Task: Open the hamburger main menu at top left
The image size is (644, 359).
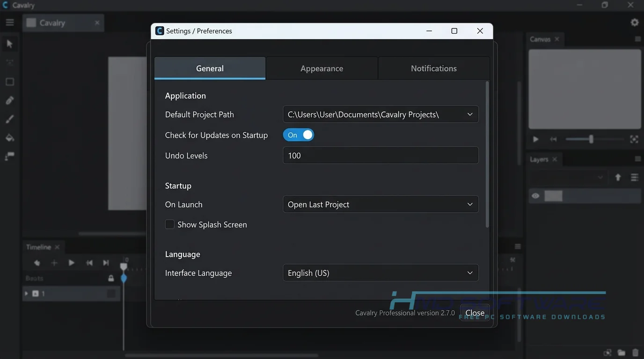Action: (x=10, y=22)
